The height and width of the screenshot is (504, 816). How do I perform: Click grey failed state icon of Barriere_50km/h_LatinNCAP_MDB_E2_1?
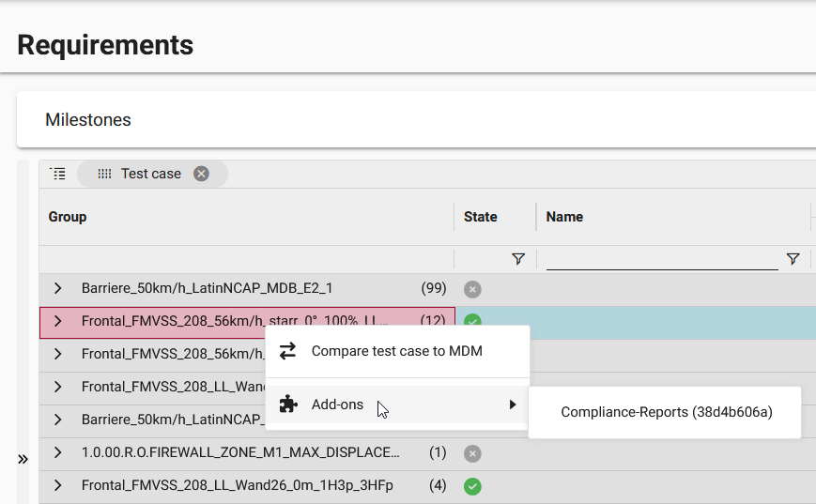point(472,289)
